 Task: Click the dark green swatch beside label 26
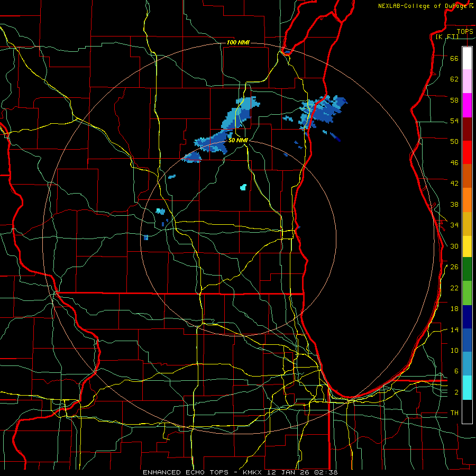click(467, 269)
